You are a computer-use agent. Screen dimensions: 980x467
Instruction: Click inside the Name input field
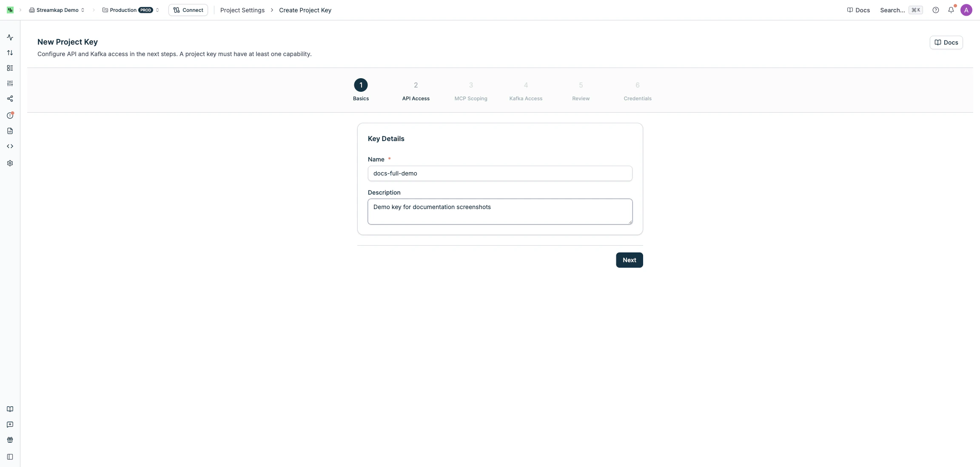(499, 173)
